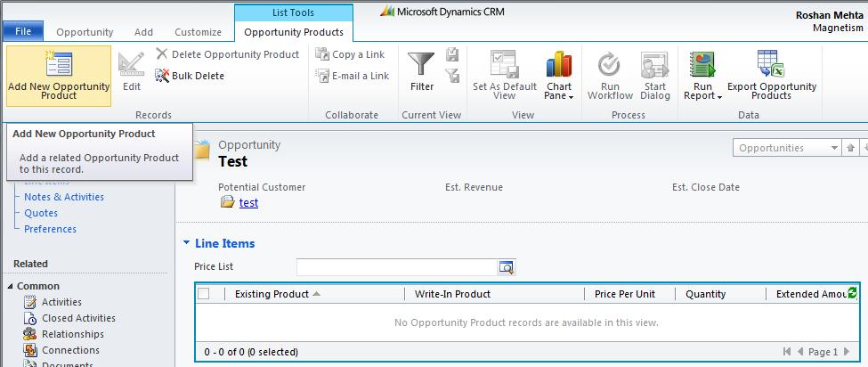Click Add New Opportunity Product icon
The image size is (868, 367).
tap(59, 63)
